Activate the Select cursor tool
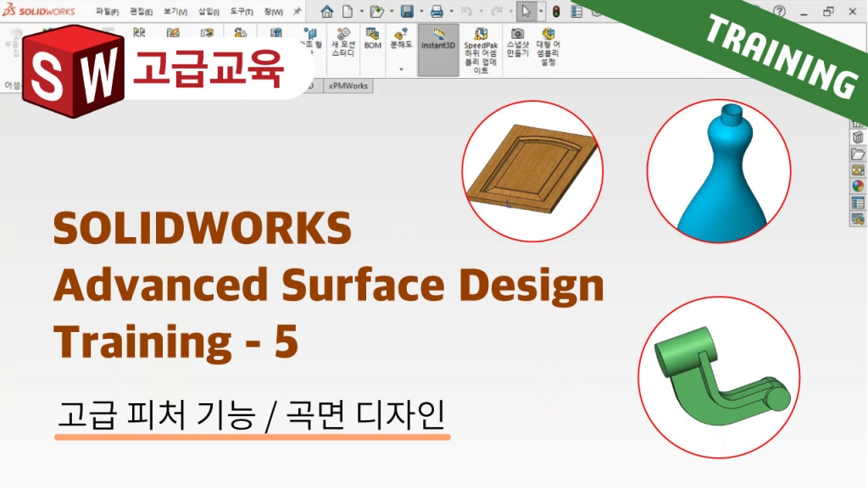868x488 pixels. (x=526, y=11)
